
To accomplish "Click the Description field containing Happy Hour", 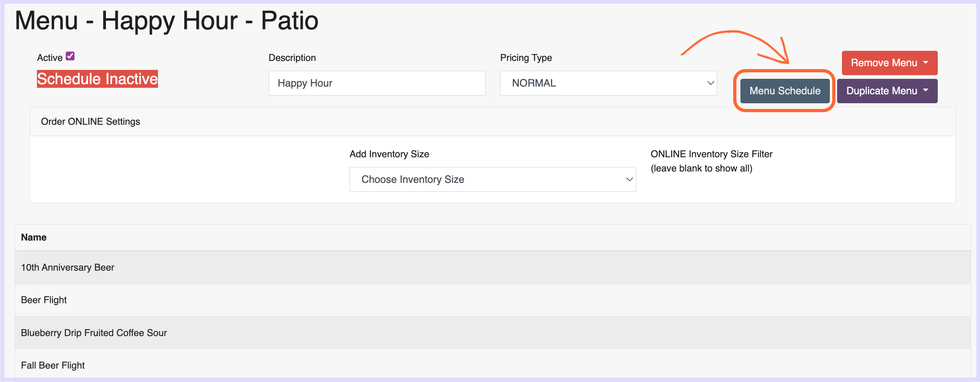I will 377,83.
